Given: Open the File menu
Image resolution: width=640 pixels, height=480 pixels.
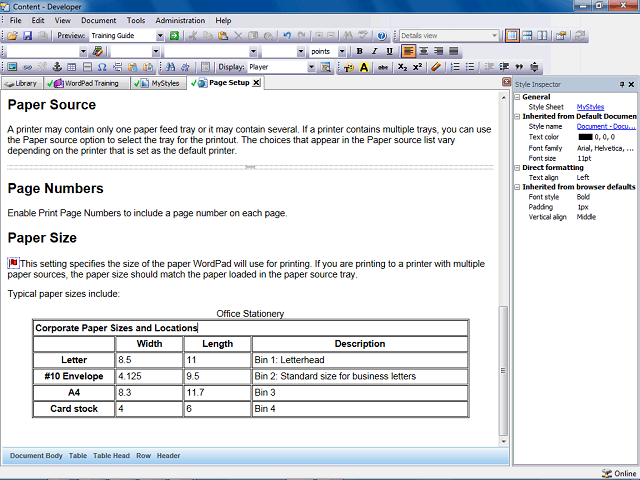Looking at the screenshot, I should (x=16, y=20).
